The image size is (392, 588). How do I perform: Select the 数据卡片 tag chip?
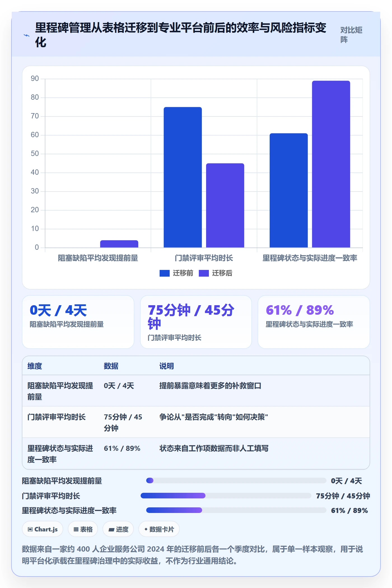tap(159, 529)
